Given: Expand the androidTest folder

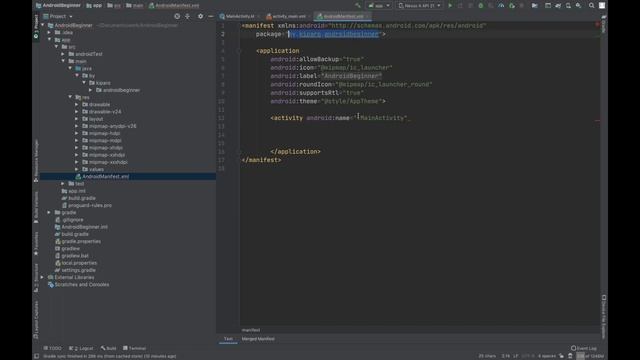Looking at the screenshot, I should [x=63, y=54].
